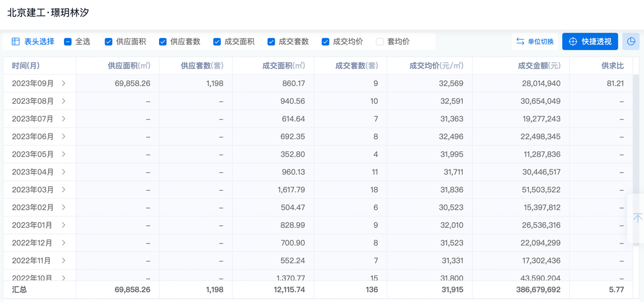This screenshot has width=644, height=302.
Task: Click the page title 北京建工·璟玥林汐
Action: pos(48,13)
